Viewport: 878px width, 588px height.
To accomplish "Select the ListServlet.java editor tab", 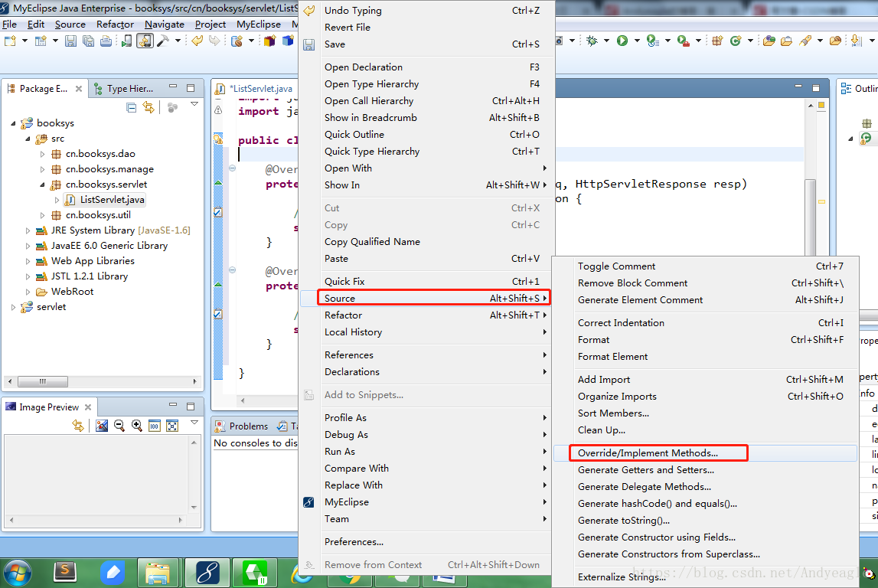I will coord(256,89).
